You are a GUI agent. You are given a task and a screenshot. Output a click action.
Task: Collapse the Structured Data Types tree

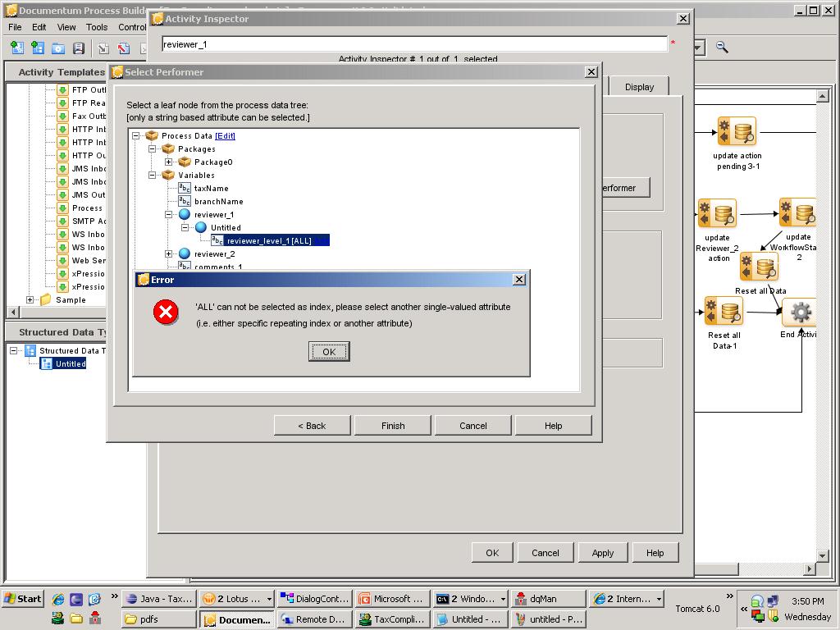tap(14, 351)
